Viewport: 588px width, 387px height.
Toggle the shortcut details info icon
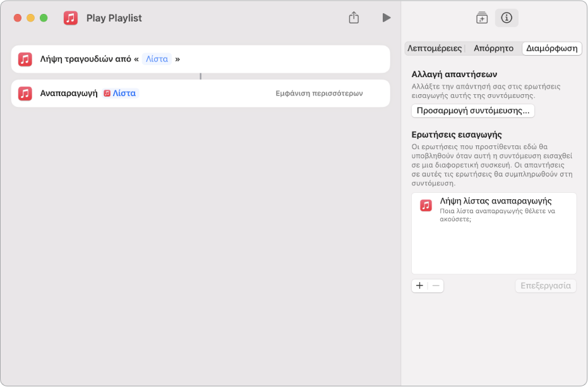pyautogui.click(x=507, y=18)
